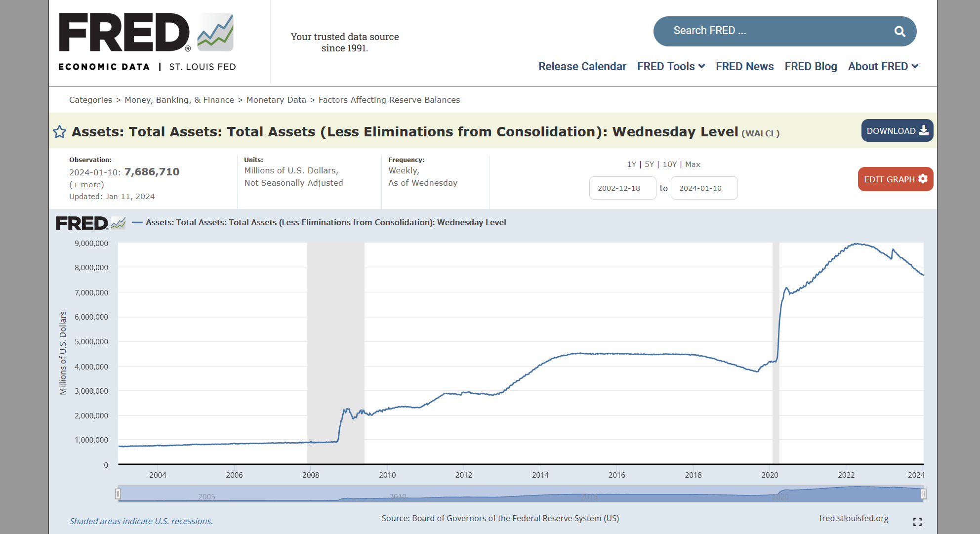Select the 5Y range option

tap(649, 164)
